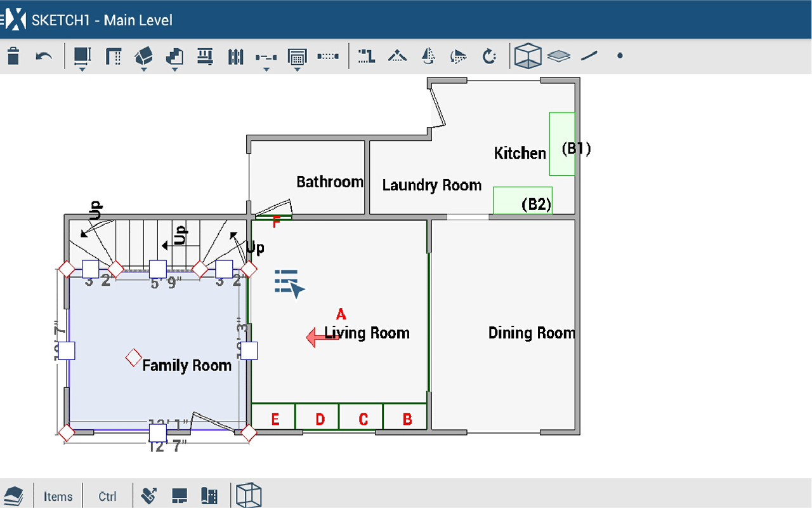Viewport: 812px width, 508px height.
Task: Undo the last action
Action: click(x=44, y=56)
